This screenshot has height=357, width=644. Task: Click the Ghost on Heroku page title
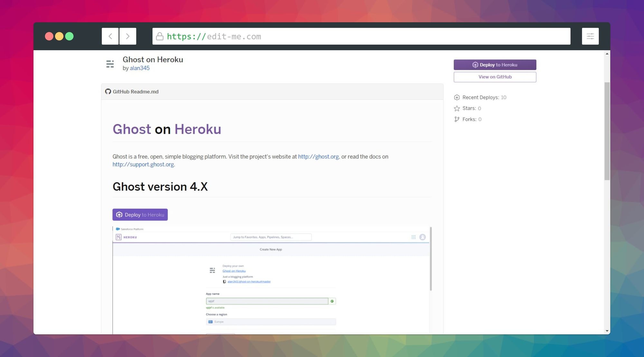[x=153, y=59]
